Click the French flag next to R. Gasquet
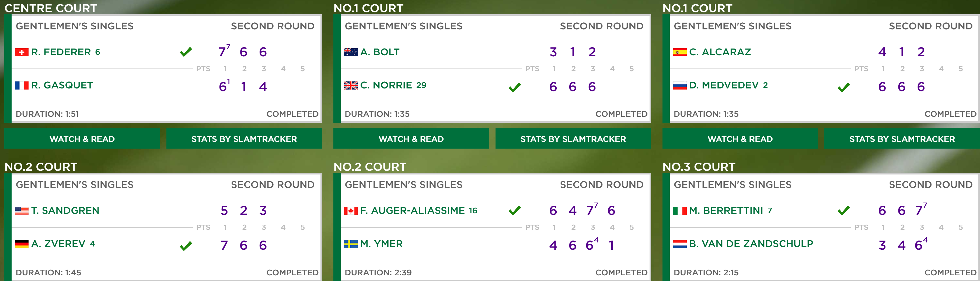980x281 pixels. (22, 85)
